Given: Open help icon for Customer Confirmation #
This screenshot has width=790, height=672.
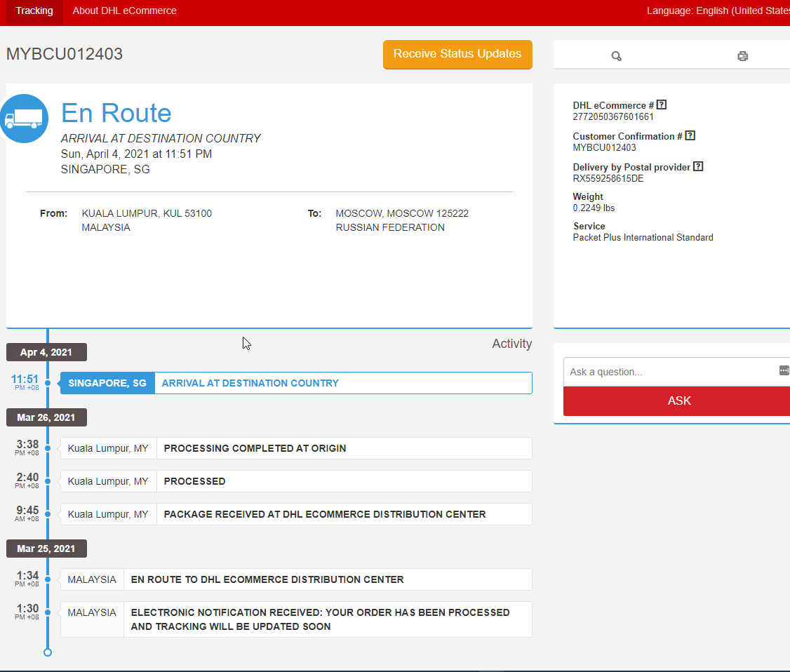Looking at the screenshot, I should tap(690, 135).
